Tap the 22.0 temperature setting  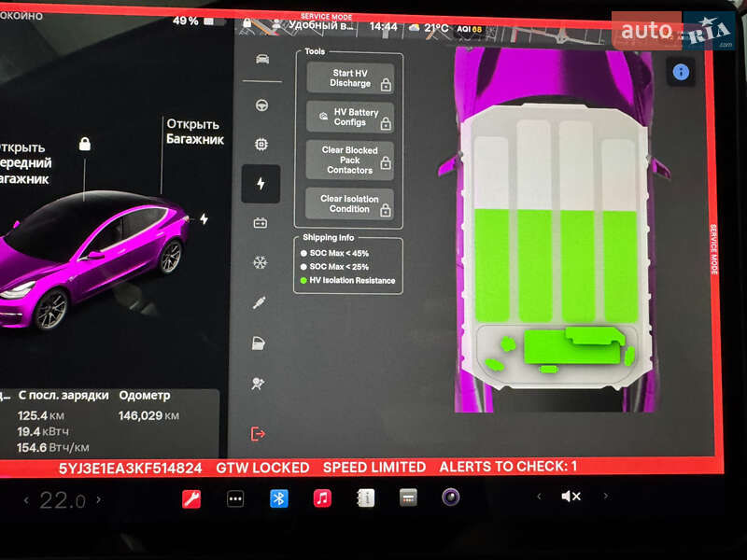click(63, 500)
